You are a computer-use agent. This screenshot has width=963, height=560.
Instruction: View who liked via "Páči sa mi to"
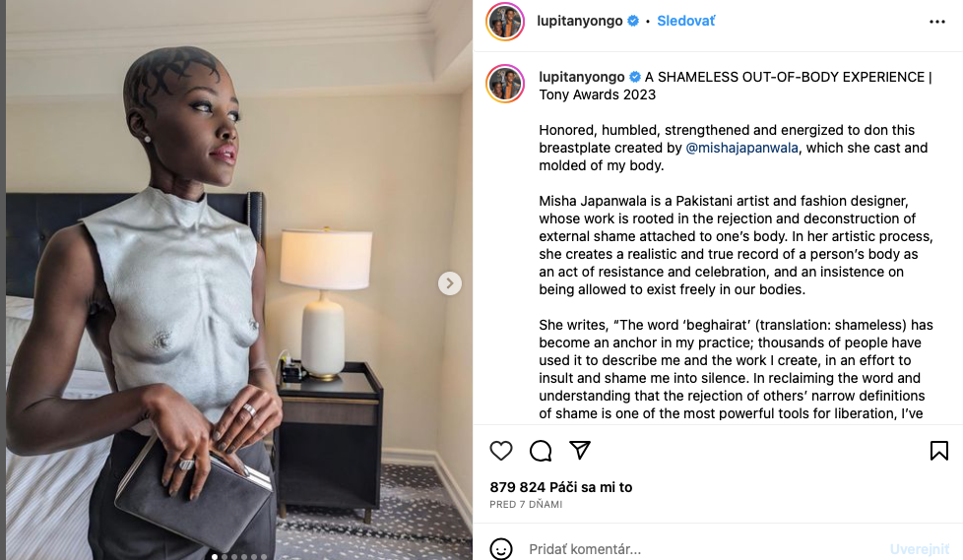point(560,487)
